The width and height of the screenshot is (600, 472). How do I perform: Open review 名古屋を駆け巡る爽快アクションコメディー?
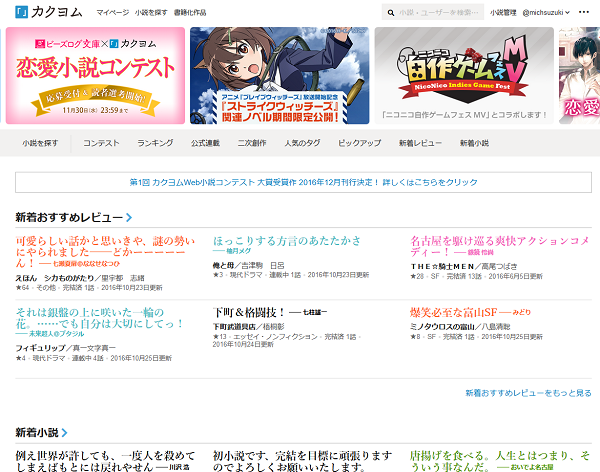500,246
